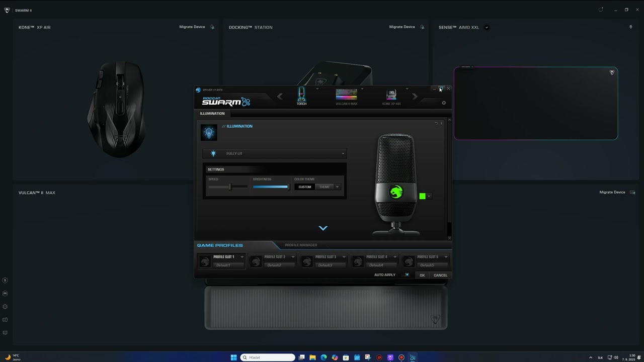Click Migrate Device for Docking Station
The width and height of the screenshot is (644, 362).
402,27
